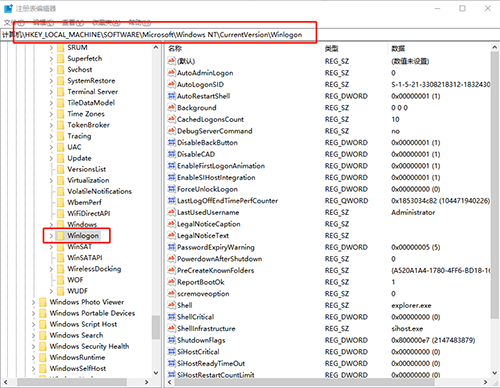
Task: Select the TokenBroker key
Action: point(88,125)
